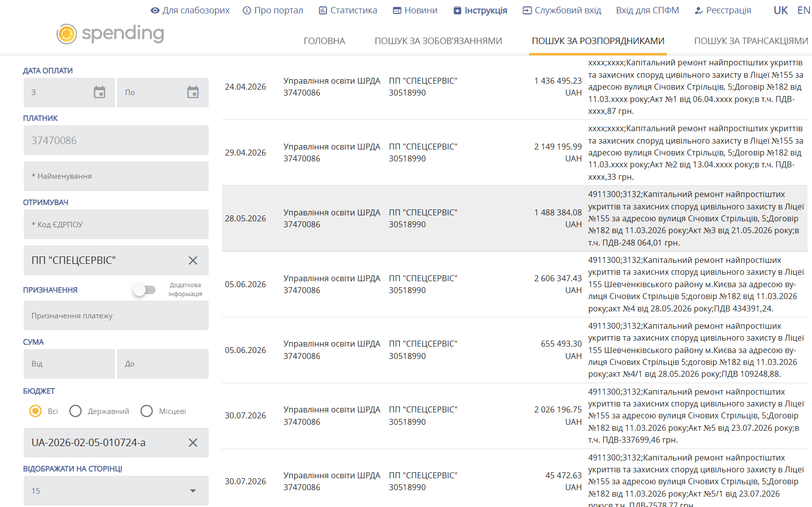Select the Місцеві budget radio button

[x=147, y=411]
